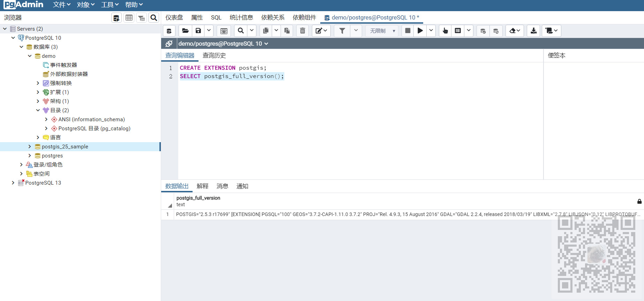Execute the query with the play button
This screenshot has width=644, height=301.
[420, 31]
